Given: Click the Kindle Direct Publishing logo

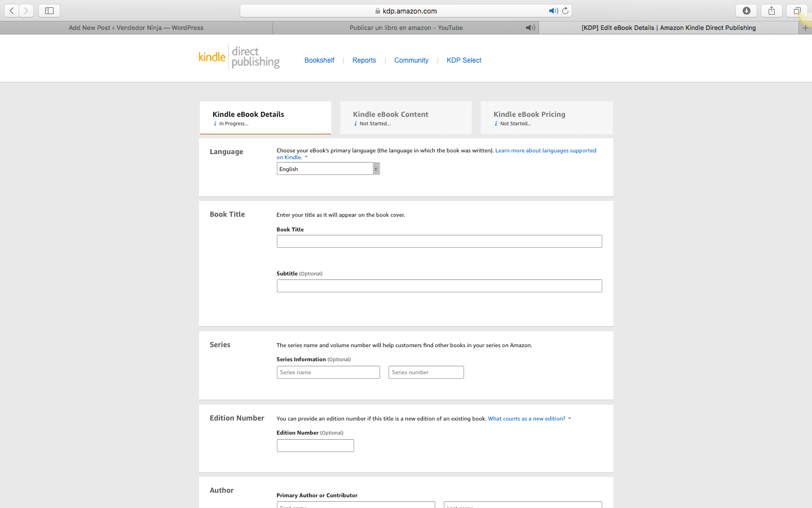Looking at the screenshot, I should [239, 58].
